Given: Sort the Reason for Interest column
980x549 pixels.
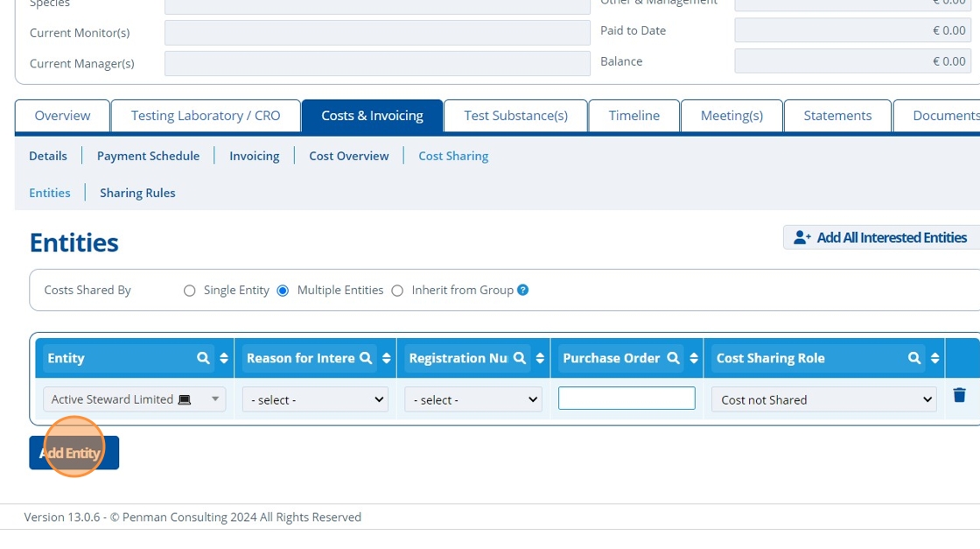Looking at the screenshot, I should coord(386,358).
